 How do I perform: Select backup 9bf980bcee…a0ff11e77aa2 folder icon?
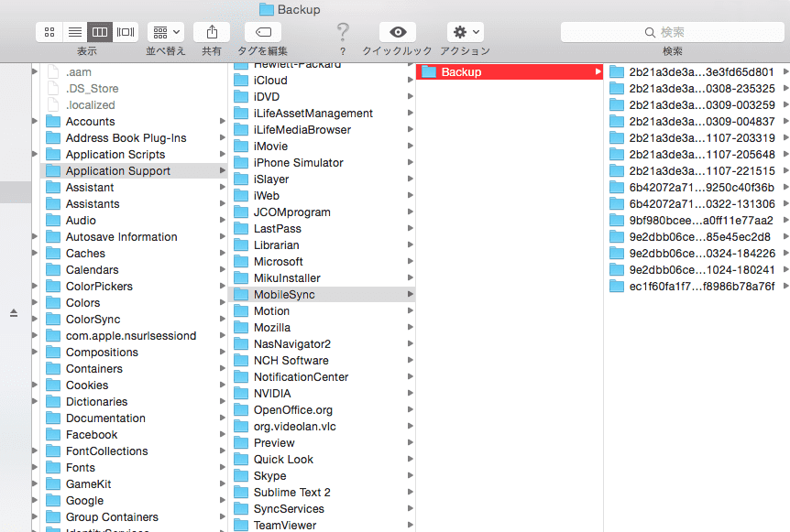point(617,220)
